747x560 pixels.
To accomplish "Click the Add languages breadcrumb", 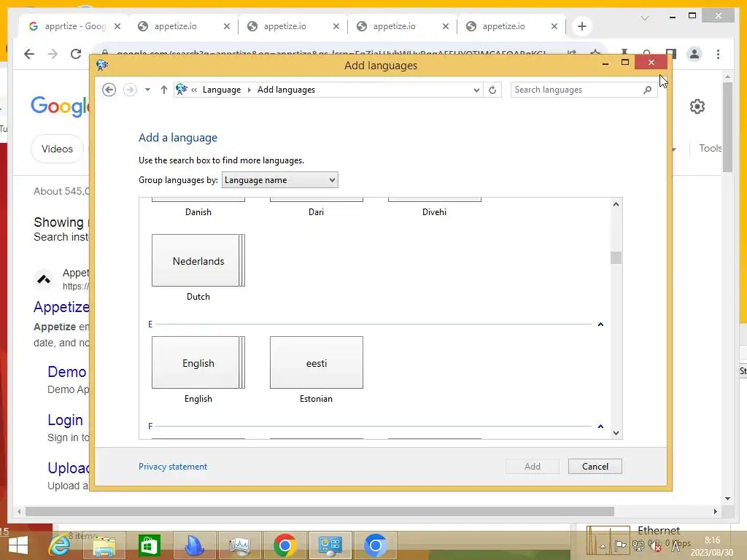I will click(x=286, y=90).
